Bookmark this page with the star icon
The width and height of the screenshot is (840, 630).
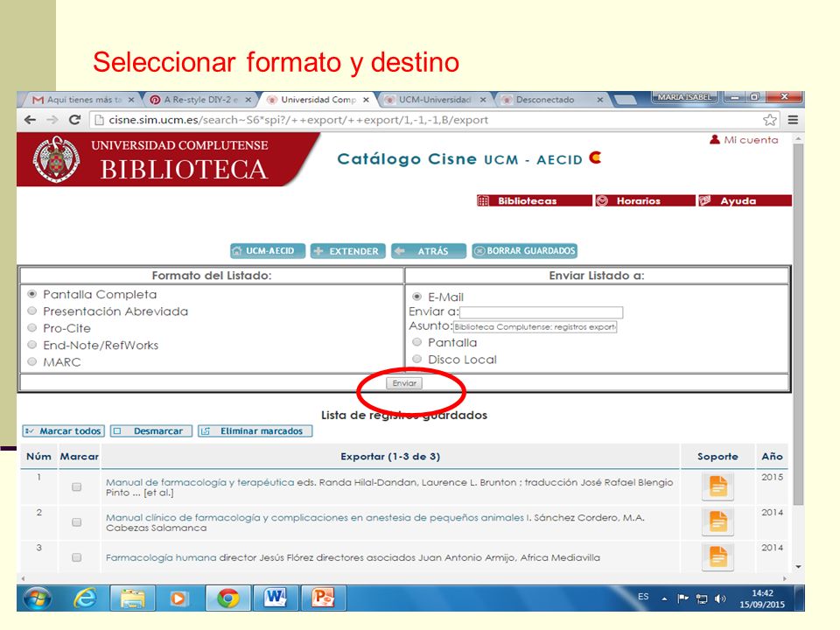tap(770, 120)
